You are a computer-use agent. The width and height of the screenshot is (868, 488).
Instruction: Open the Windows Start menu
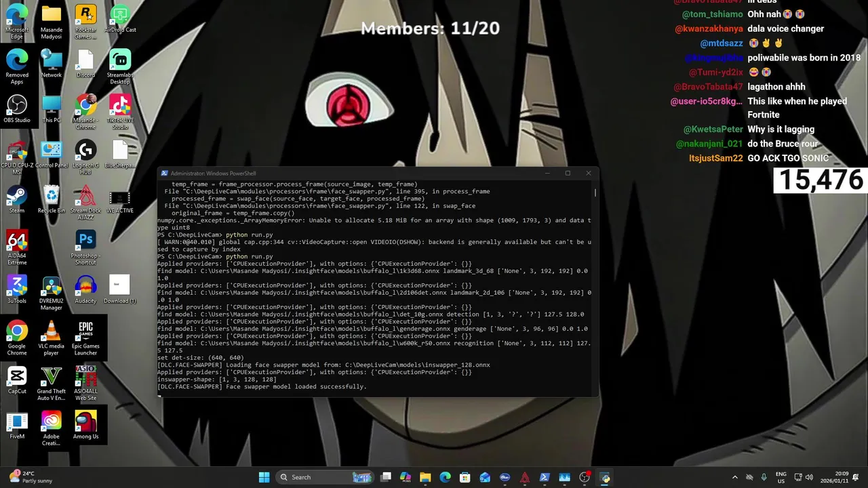(x=264, y=477)
